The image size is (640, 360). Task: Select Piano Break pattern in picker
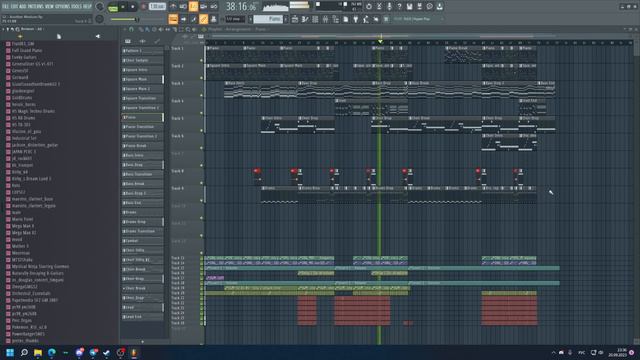click(142, 146)
